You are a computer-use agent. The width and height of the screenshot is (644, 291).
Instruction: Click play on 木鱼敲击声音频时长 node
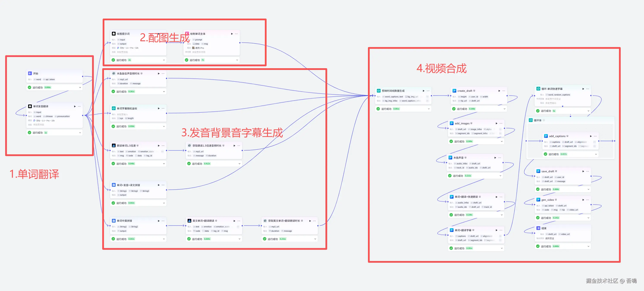coord(159,74)
